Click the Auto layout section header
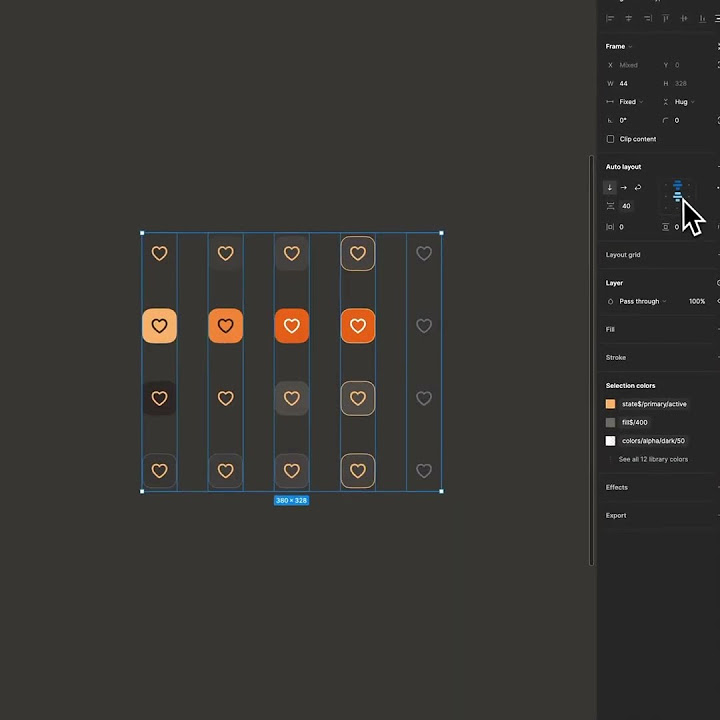 click(x=623, y=167)
